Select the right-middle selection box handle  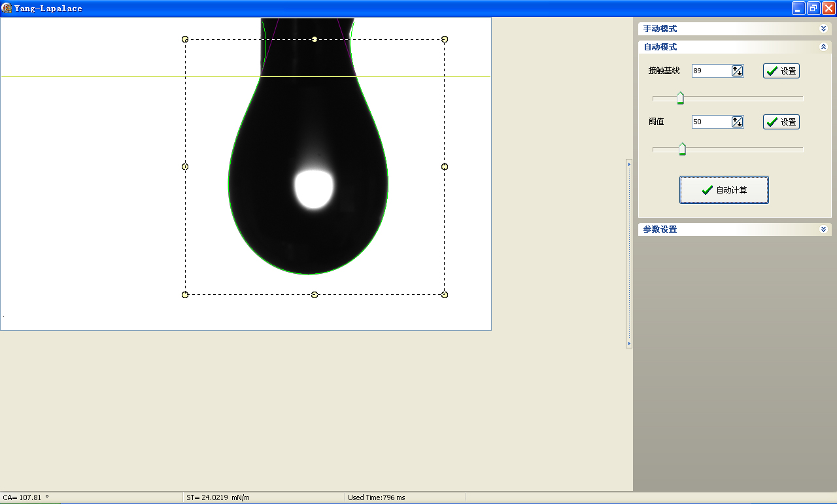445,167
